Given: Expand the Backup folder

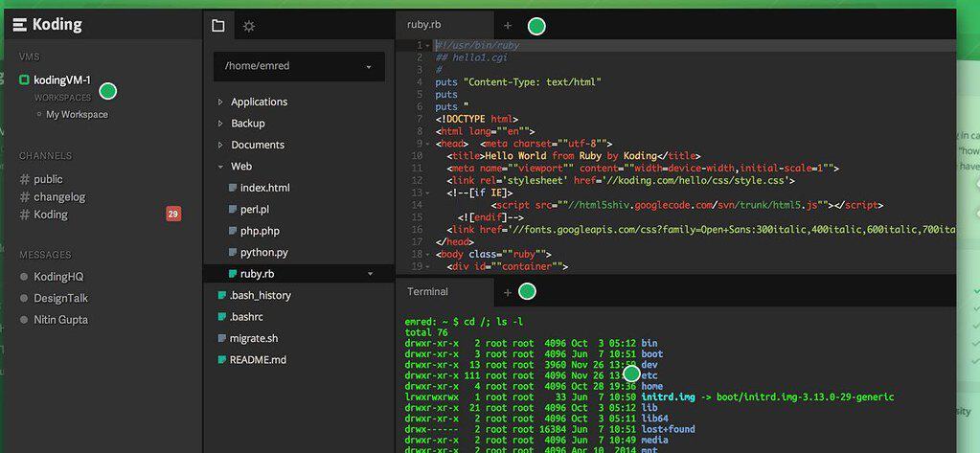Looking at the screenshot, I should [220, 124].
